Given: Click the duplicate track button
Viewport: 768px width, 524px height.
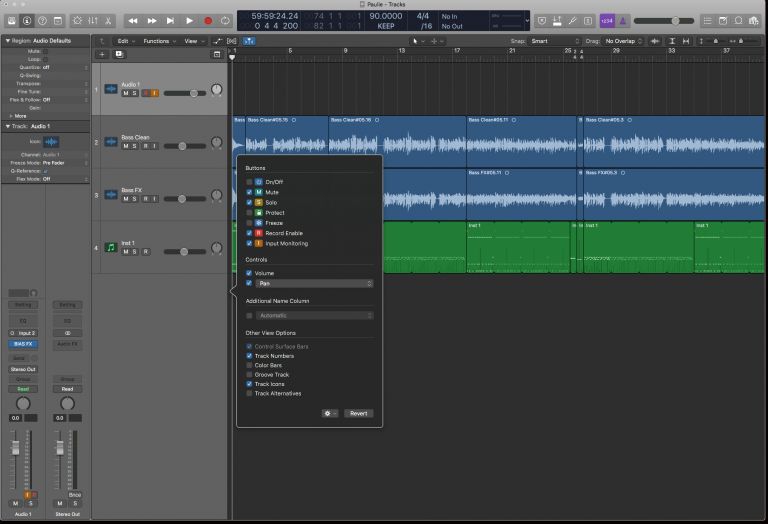Looking at the screenshot, I should [x=119, y=54].
